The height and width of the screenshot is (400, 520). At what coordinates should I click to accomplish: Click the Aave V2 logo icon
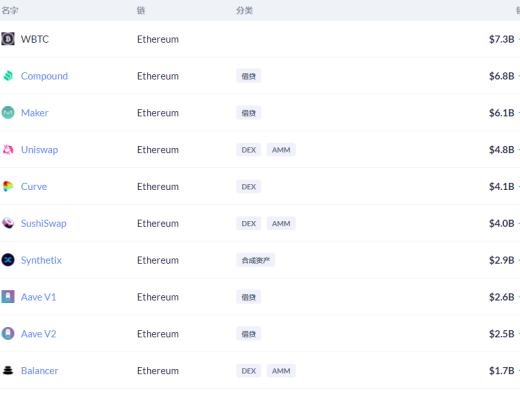[8, 334]
